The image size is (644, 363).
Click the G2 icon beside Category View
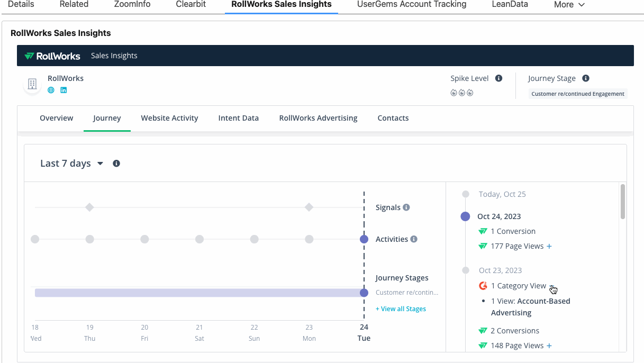(483, 286)
